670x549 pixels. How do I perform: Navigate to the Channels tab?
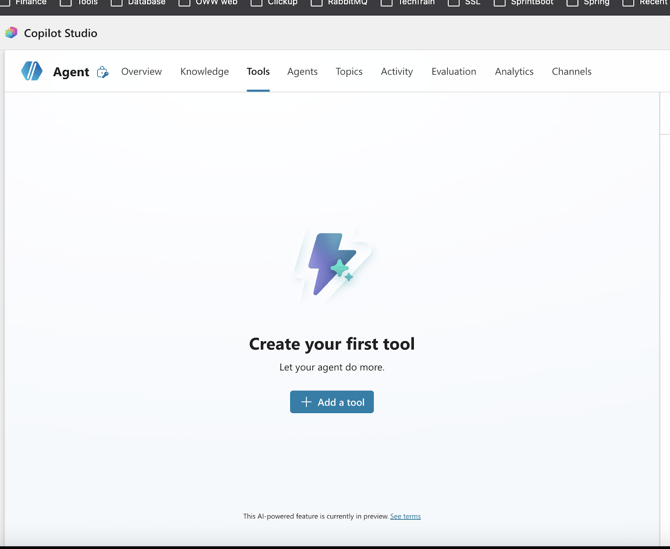(571, 72)
